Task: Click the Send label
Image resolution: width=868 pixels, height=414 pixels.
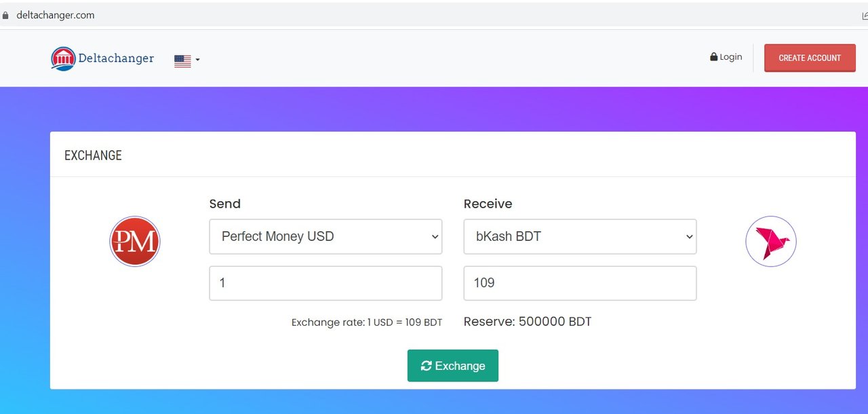Action: [225, 204]
